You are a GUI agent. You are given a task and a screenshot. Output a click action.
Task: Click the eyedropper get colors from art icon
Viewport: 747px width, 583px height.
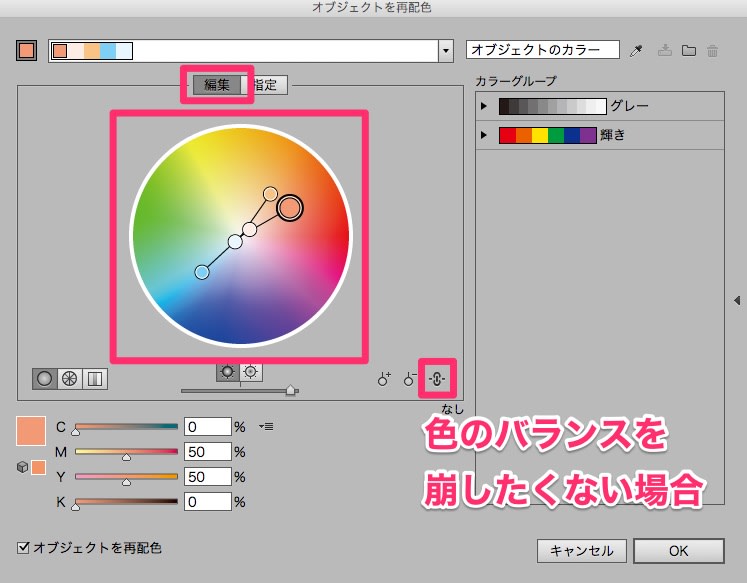(636, 51)
